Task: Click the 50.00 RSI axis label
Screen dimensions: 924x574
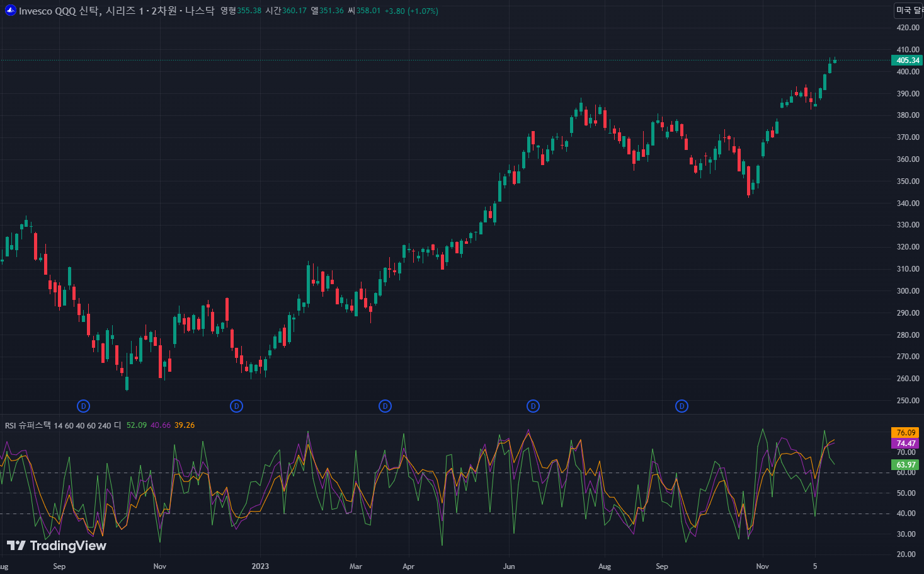Action: coord(906,493)
